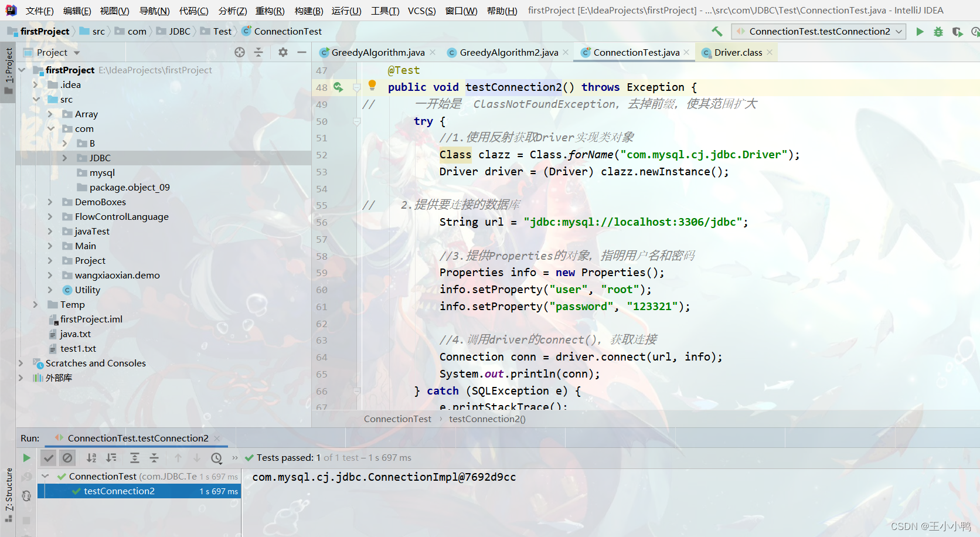
Task: Select testConnection2 test result row
Action: (139, 491)
